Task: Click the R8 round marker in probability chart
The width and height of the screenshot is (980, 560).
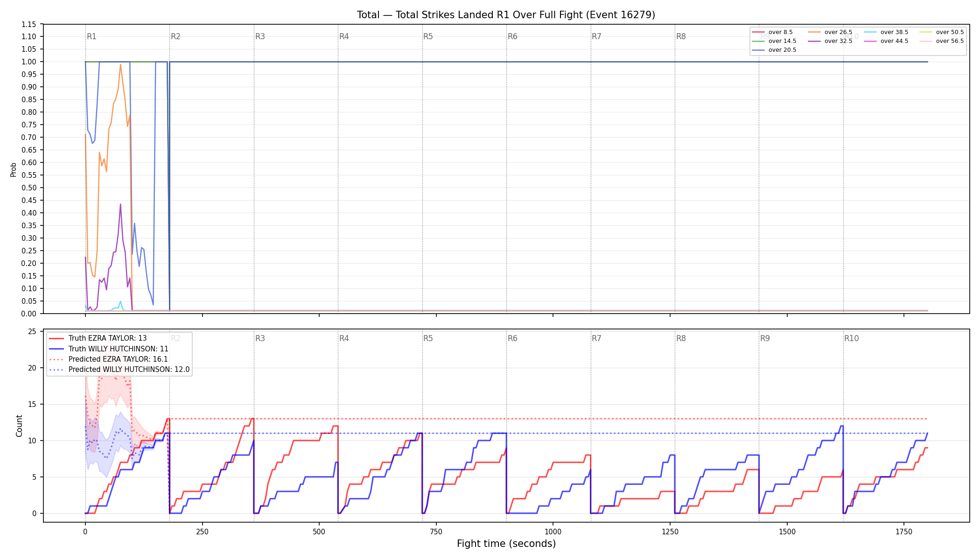Action: pyautogui.click(x=681, y=36)
